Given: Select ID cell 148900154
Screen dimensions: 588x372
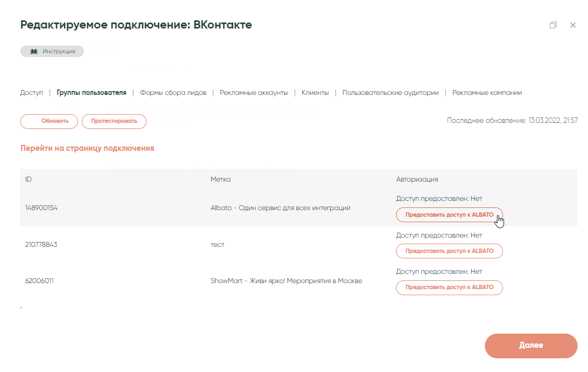Looking at the screenshot, I should [x=41, y=208].
